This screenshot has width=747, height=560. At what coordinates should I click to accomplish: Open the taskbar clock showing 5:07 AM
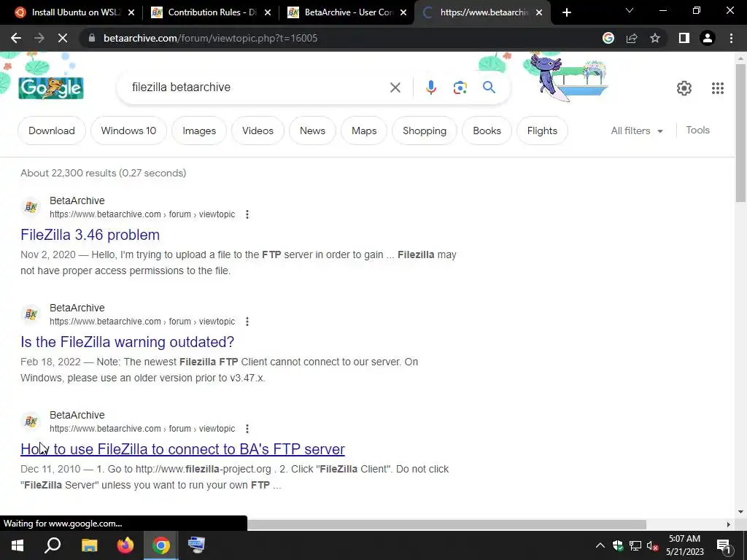(684, 545)
